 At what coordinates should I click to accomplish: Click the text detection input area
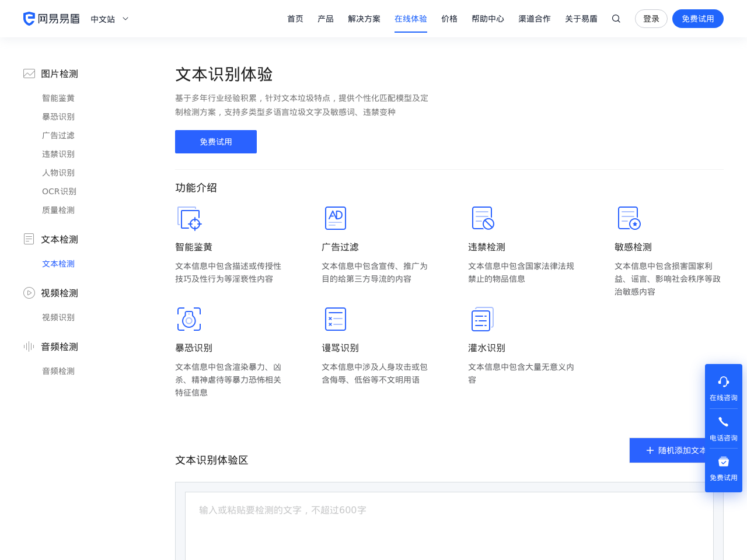point(449,519)
